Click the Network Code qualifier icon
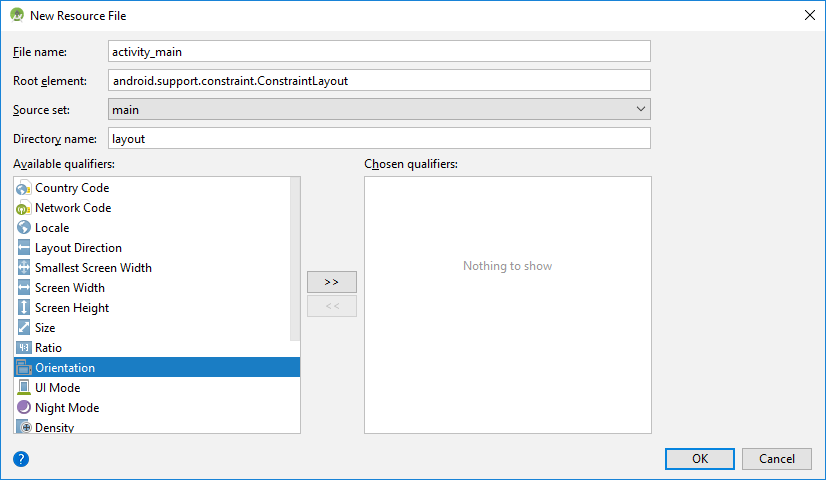The width and height of the screenshot is (826, 480). pos(24,208)
